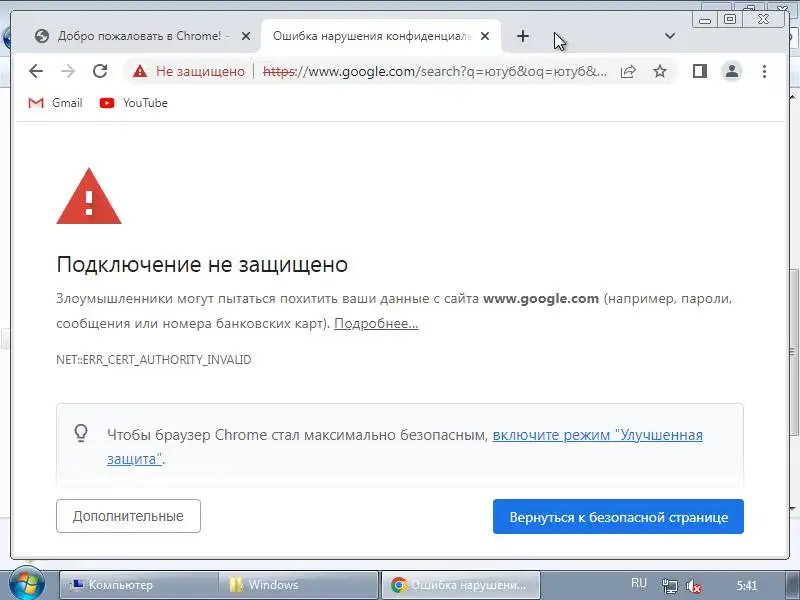The height and width of the screenshot is (600, 800).
Task: Open the side panel icon
Action: pos(699,71)
